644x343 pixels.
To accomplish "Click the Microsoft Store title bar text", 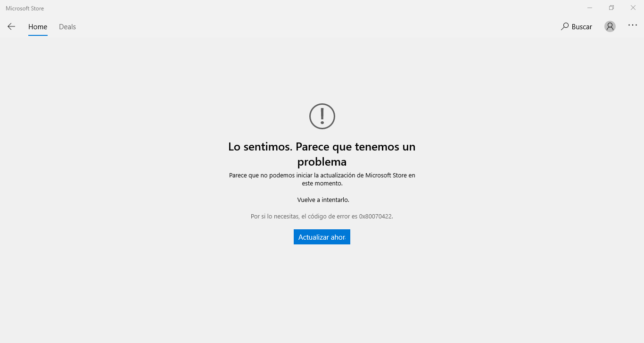I will pyautogui.click(x=25, y=8).
